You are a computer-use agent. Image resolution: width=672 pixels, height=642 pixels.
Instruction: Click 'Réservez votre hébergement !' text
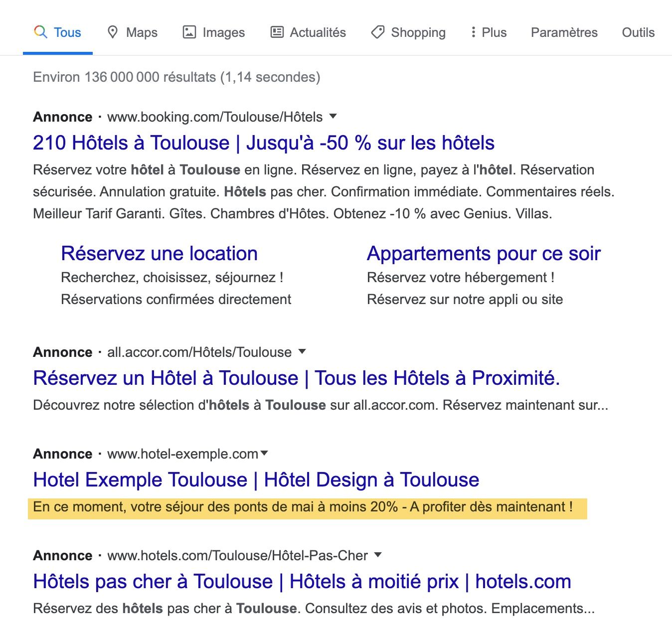pos(461,278)
